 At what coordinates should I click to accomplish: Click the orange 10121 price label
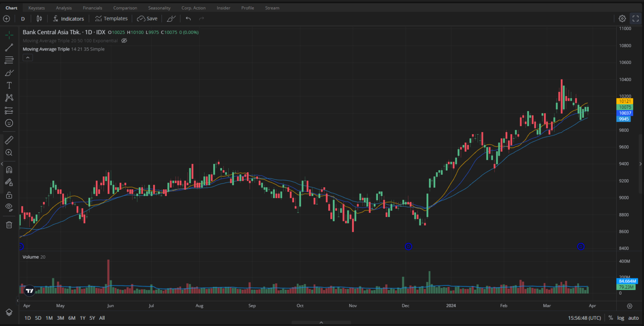tap(625, 101)
